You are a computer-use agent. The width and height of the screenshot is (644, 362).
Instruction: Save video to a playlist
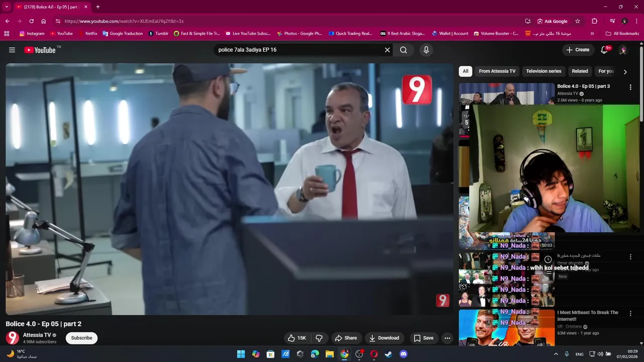tap(423, 338)
